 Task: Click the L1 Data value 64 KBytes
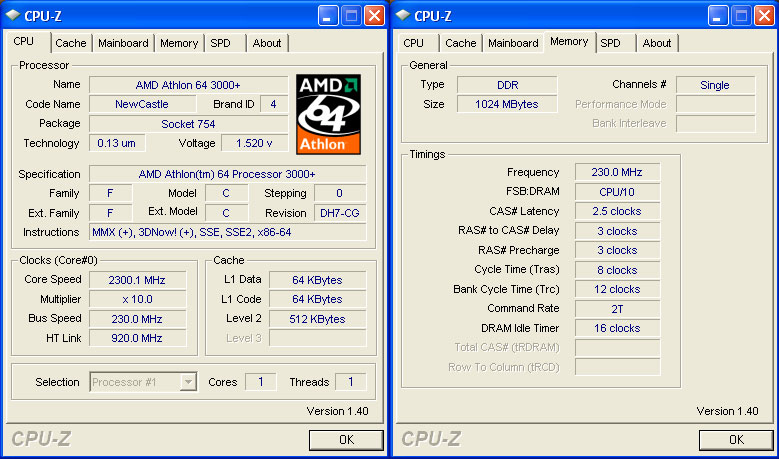[317, 280]
